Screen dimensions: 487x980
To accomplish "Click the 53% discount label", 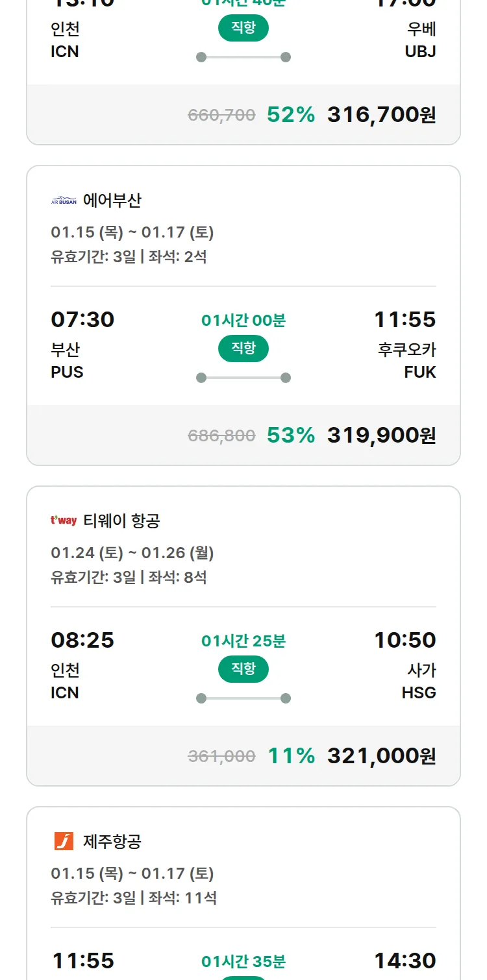I will point(291,435).
